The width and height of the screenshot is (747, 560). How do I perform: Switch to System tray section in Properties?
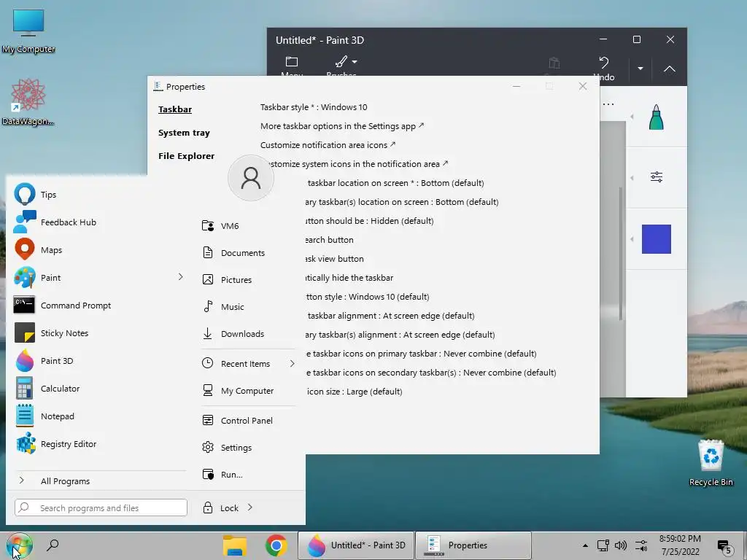click(184, 133)
